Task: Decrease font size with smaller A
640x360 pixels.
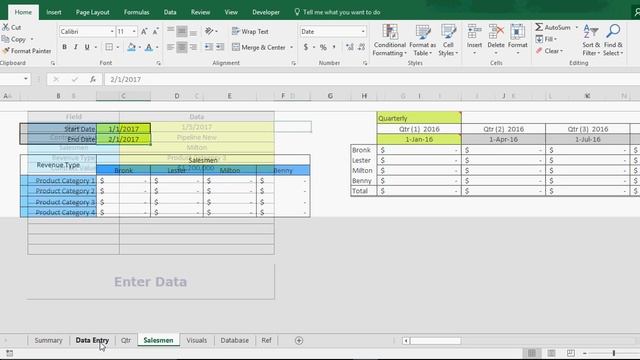Action: tap(156, 31)
